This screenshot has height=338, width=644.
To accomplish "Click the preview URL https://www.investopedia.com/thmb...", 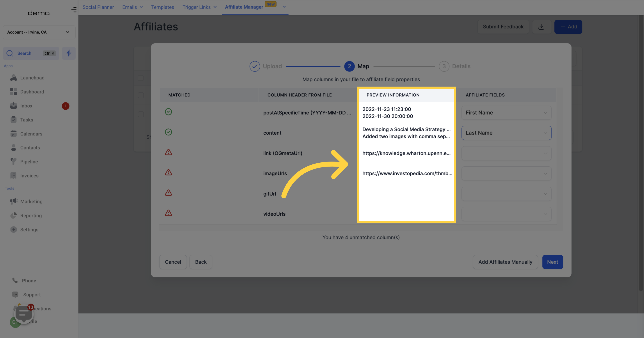I will 407,174.
